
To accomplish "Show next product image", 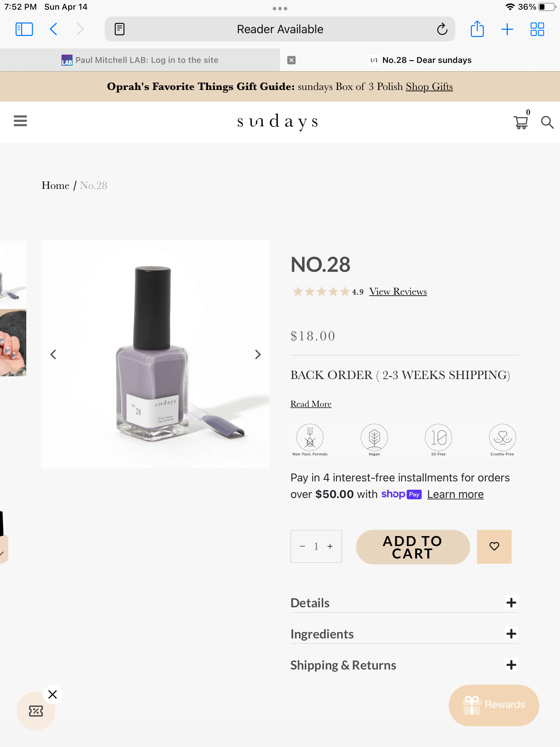I will coord(258,354).
